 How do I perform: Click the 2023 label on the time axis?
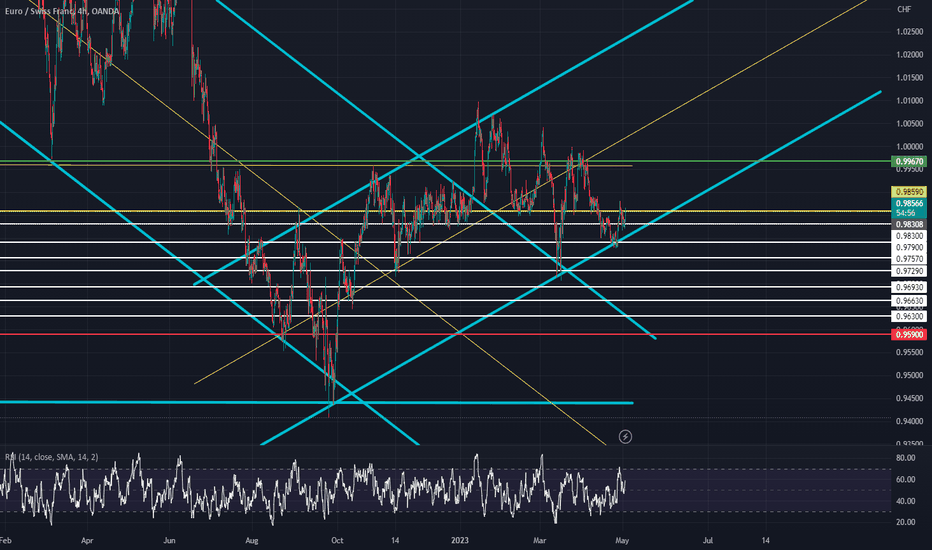(459, 540)
